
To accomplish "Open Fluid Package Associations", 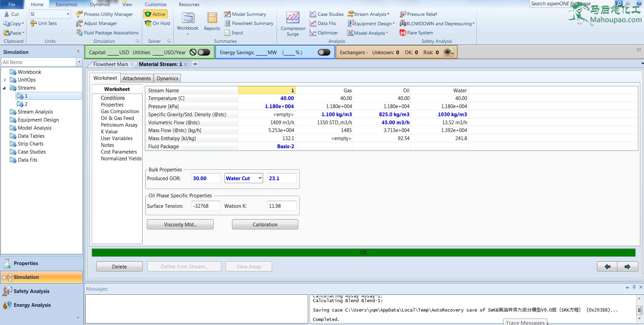I will tap(107, 33).
